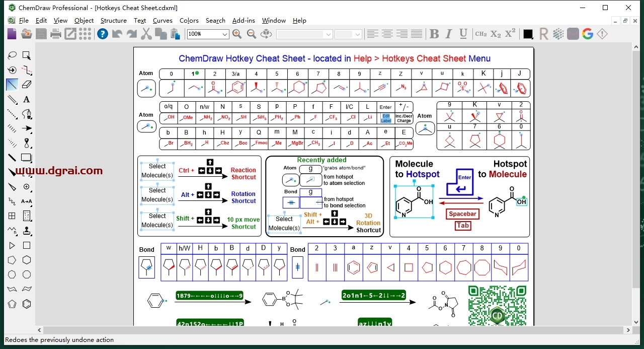Open ChemDraw help question mark icon
The height and width of the screenshot is (349, 644).
click(103, 34)
